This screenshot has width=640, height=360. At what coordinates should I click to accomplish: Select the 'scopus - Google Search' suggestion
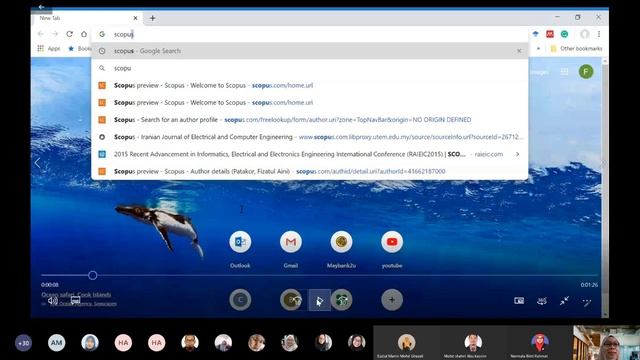pyautogui.click(x=310, y=51)
